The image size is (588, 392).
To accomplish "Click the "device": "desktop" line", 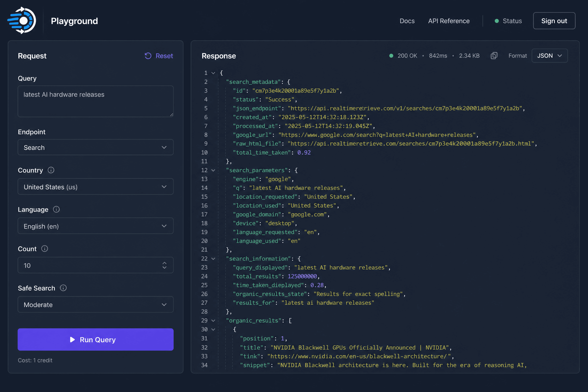I will (x=265, y=223).
